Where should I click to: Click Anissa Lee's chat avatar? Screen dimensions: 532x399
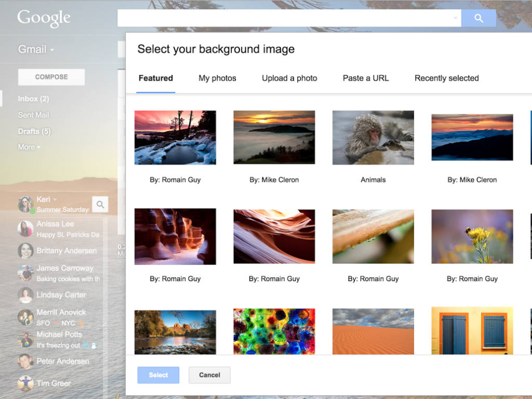tap(25, 229)
